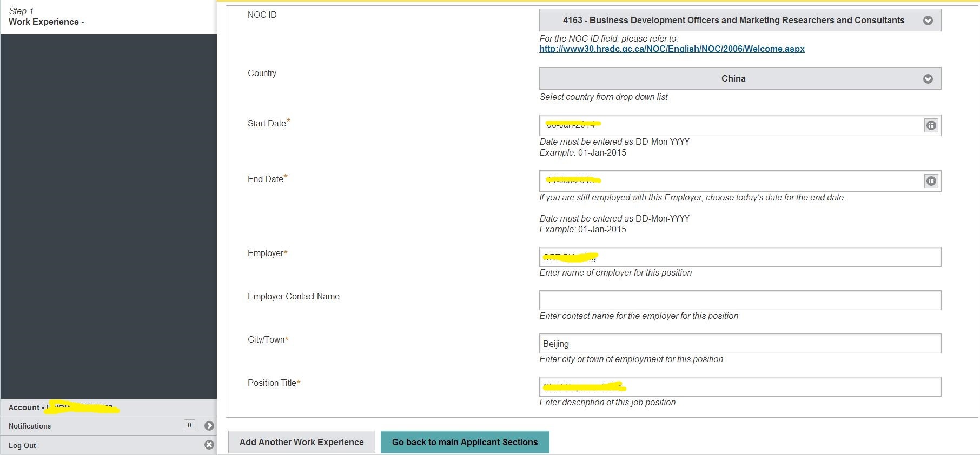The height and width of the screenshot is (455, 980).
Task: Click the NOC ID dropdown arrow icon
Action: tap(928, 21)
